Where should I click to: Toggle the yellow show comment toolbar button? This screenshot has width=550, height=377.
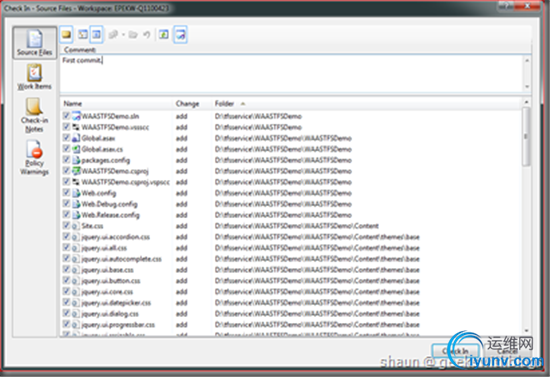[x=66, y=34]
